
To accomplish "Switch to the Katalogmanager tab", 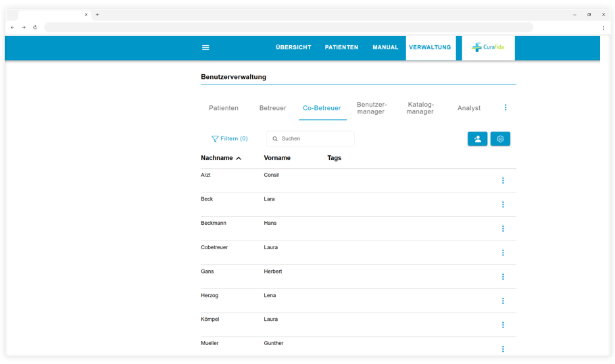I will (x=420, y=108).
